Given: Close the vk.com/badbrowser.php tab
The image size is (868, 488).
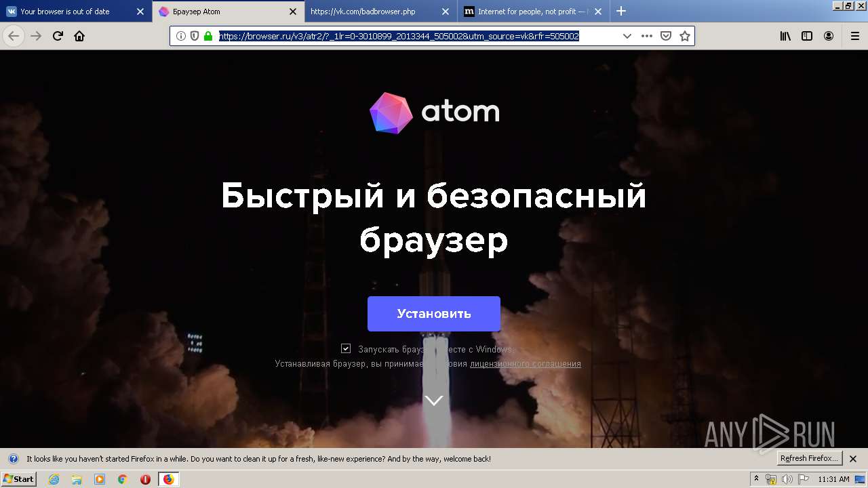Looking at the screenshot, I should [x=446, y=12].
